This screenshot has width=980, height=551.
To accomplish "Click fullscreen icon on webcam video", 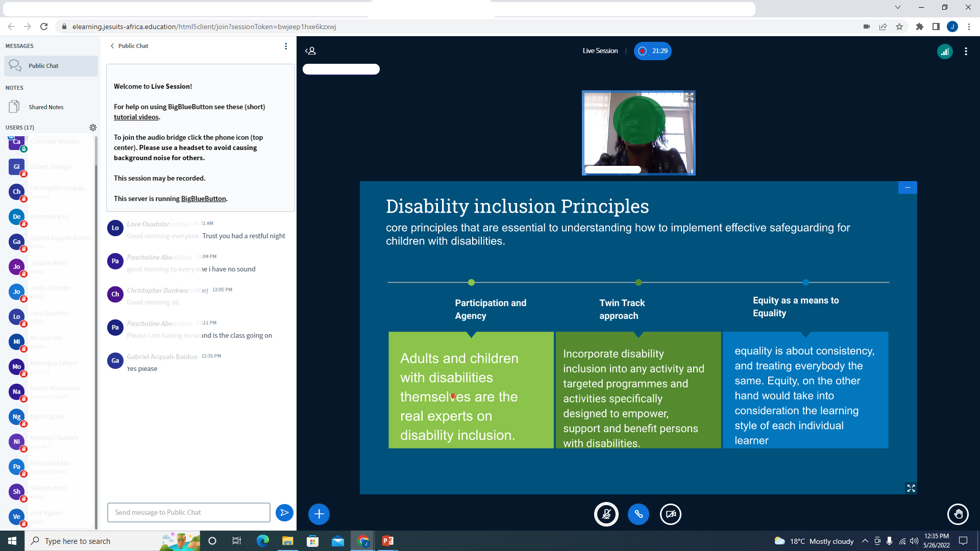I will pyautogui.click(x=690, y=96).
